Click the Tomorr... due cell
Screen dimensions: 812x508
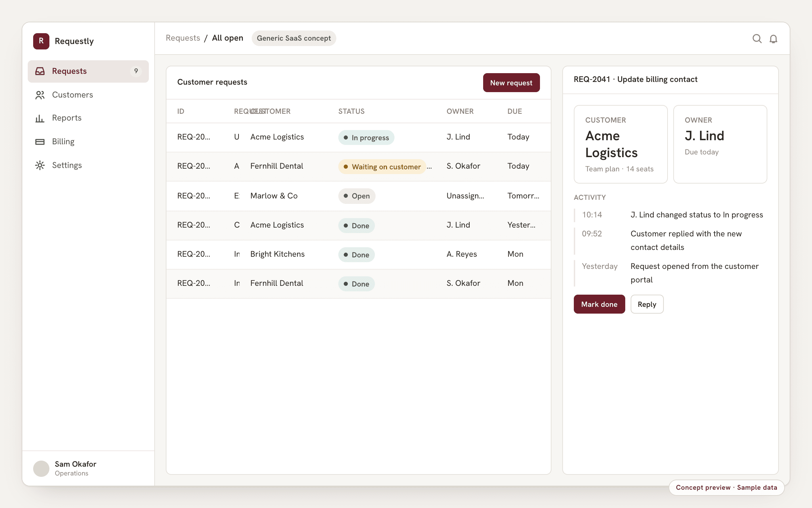click(523, 196)
